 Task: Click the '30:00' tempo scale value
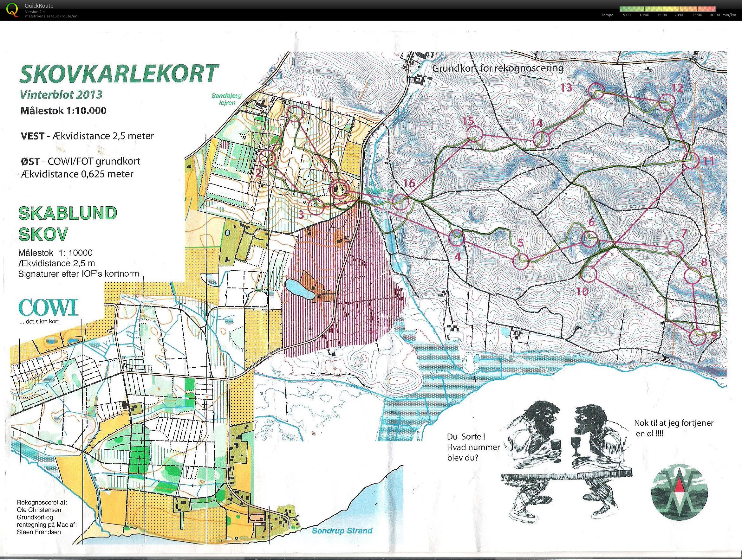714,15
